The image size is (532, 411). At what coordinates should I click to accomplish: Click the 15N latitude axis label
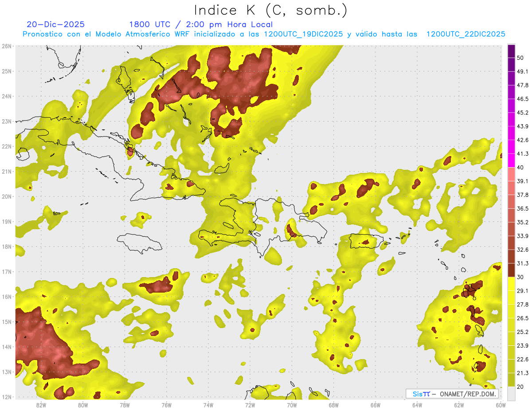pyautogui.click(x=7, y=322)
